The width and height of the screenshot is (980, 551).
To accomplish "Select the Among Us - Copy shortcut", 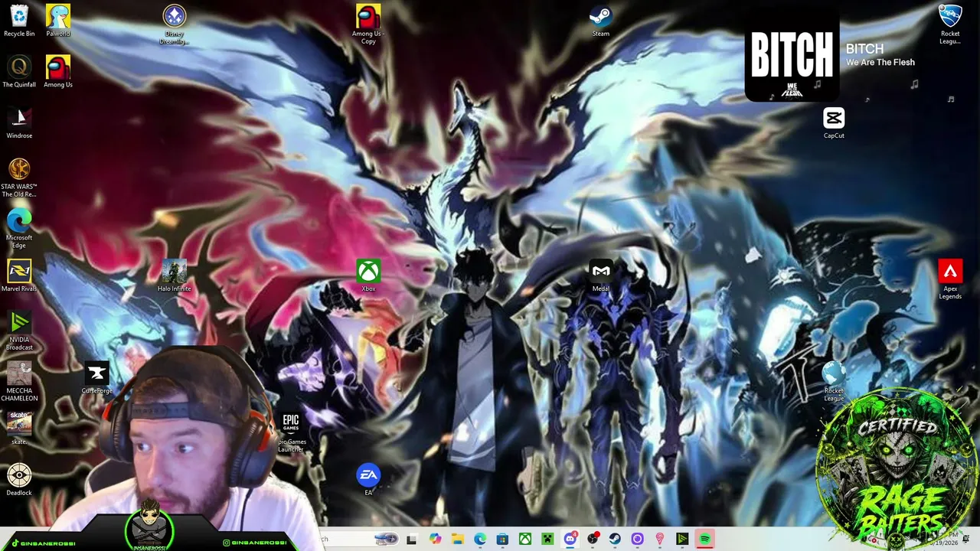I will click(x=368, y=24).
